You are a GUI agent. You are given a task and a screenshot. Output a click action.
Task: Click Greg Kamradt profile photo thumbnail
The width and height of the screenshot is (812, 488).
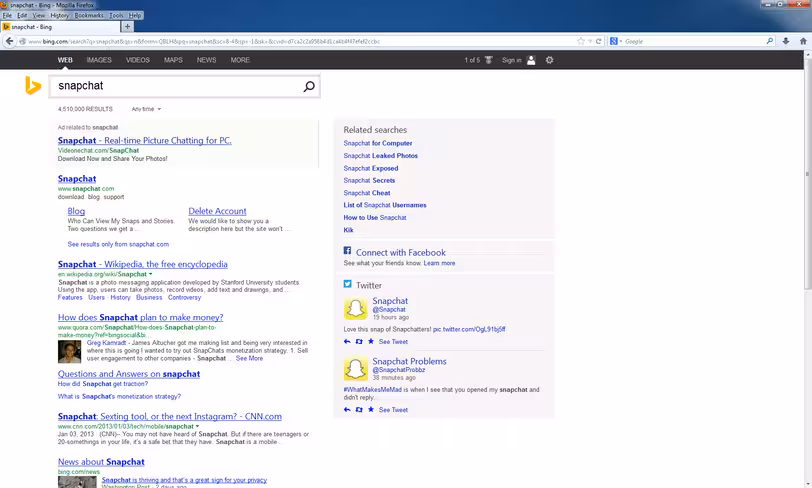(69, 352)
